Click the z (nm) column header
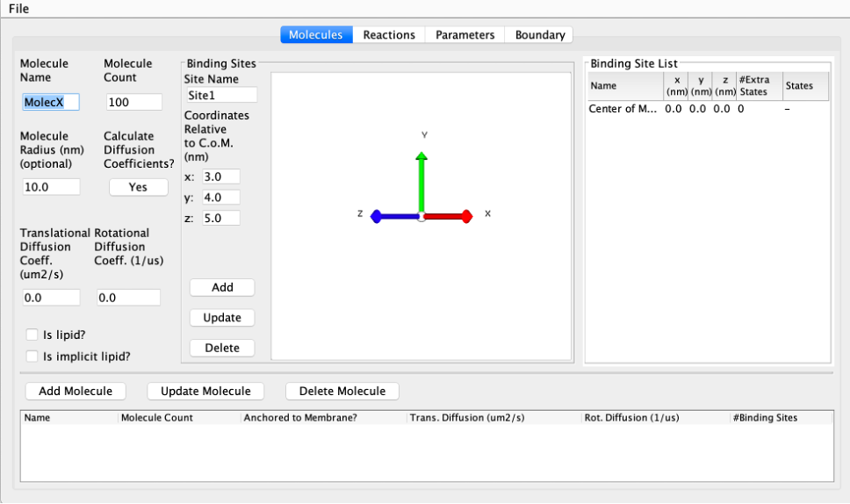This screenshot has height=504, width=850. pyautogui.click(x=724, y=86)
